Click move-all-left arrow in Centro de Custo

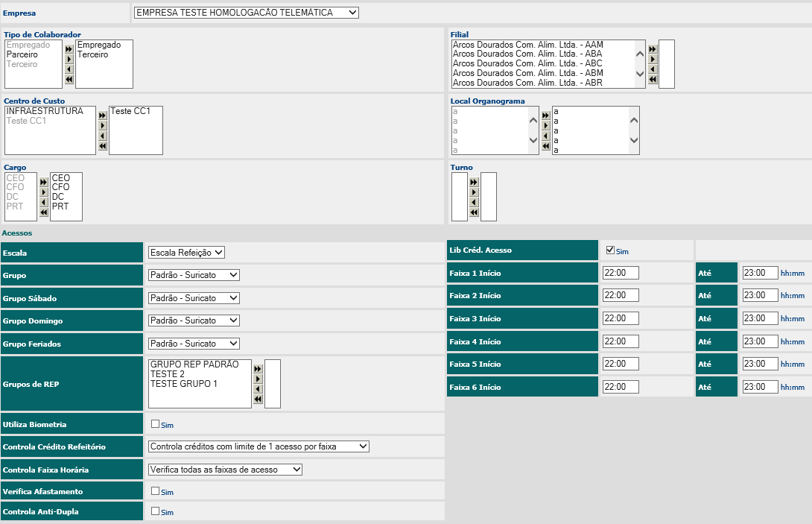coord(103,146)
